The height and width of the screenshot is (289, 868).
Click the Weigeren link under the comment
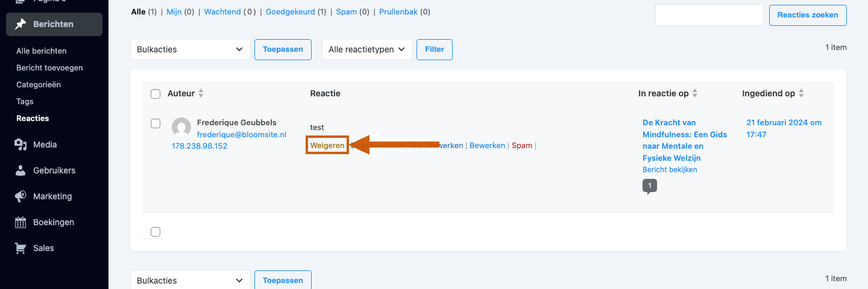click(327, 145)
